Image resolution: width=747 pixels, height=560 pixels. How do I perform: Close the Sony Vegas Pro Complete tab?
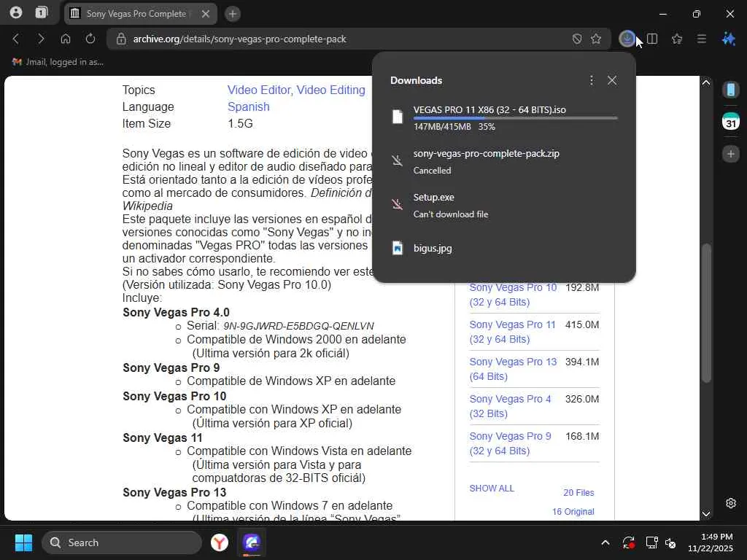(205, 14)
